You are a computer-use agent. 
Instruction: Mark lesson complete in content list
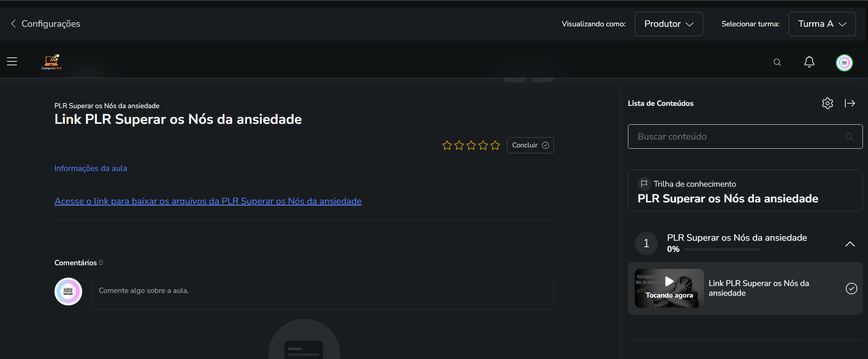tap(851, 289)
